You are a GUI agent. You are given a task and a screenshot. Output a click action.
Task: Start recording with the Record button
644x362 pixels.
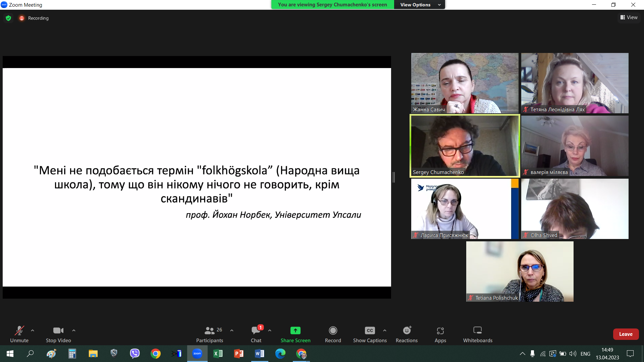coord(333,335)
